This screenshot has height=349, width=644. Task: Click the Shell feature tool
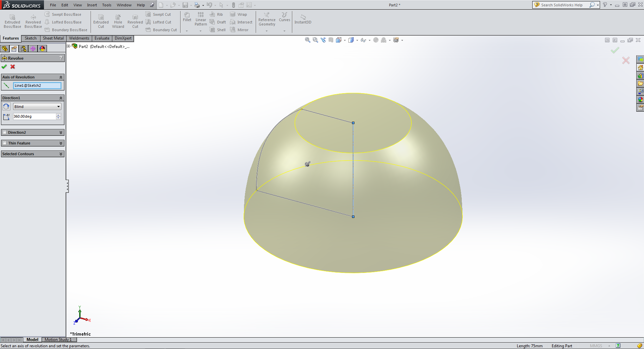click(x=217, y=30)
